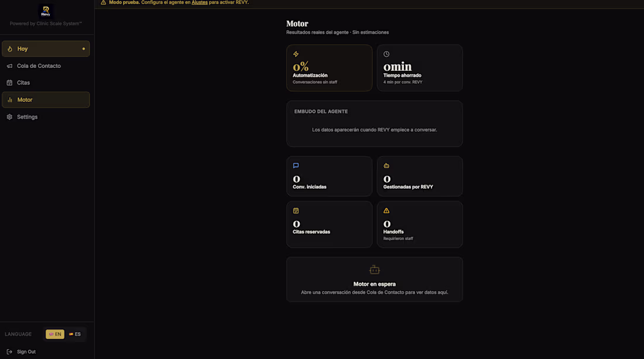644x359 pixels.
Task: Click the 'Conv. iniciadas' label
Action: point(310,187)
